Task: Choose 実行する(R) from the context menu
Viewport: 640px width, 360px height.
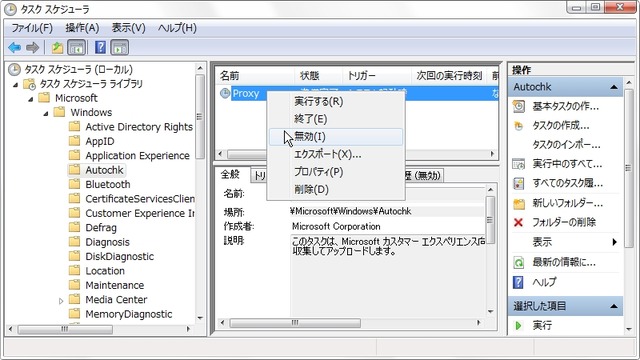Action: (x=336, y=101)
